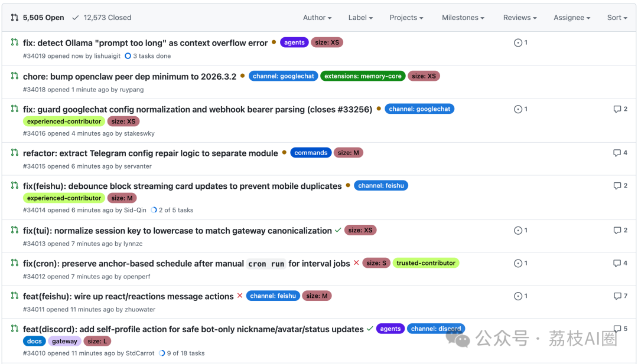Expand the Milestones filter dropdown
The image size is (638, 364).
[463, 18]
